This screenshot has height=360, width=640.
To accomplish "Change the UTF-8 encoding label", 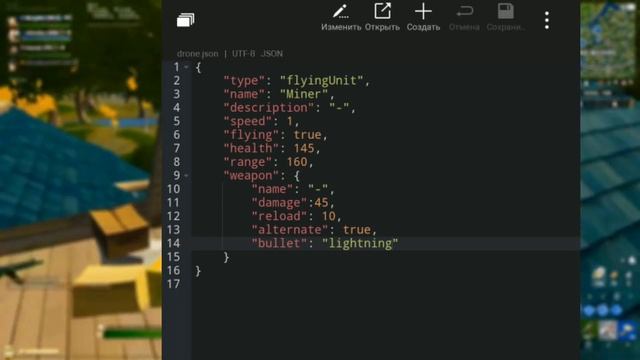I will point(244,53).
